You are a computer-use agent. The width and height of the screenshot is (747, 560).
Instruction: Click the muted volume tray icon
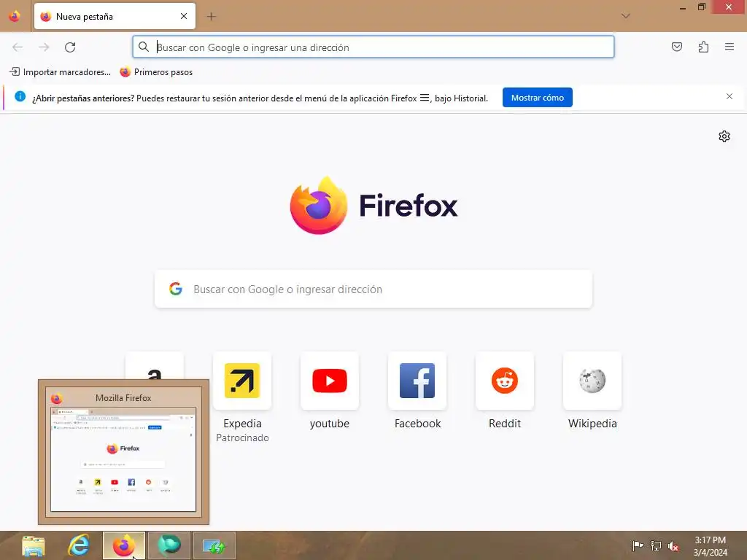pos(673,546)
